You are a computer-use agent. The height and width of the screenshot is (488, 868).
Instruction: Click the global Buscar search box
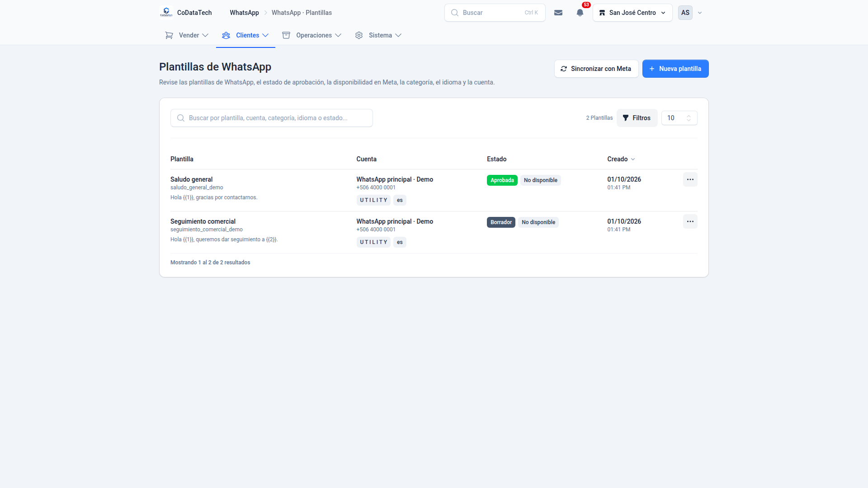click(495, 13)
